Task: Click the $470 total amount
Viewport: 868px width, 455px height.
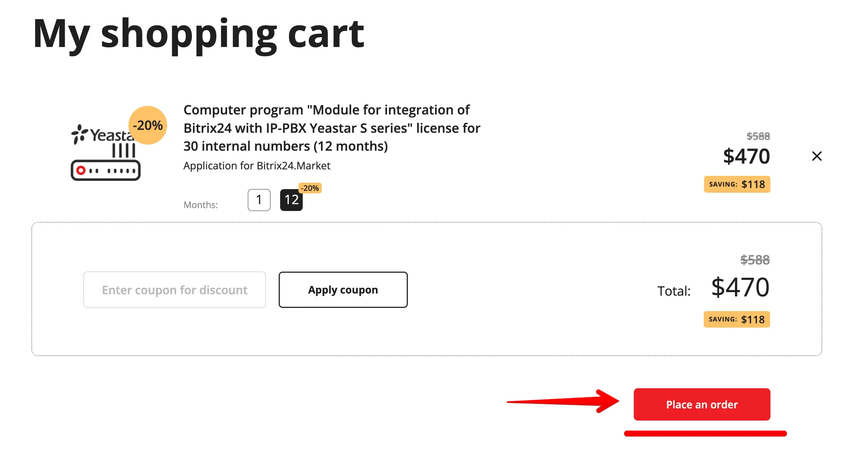Action: click(740, 287)
